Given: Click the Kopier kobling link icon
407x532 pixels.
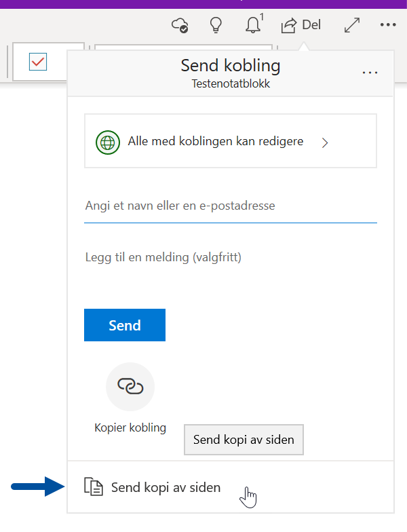Looking at the screenshot, I should (130, 387).
